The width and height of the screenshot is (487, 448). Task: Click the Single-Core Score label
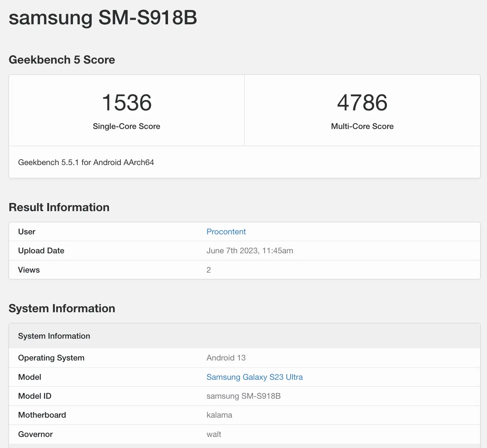tap(127, 126)
